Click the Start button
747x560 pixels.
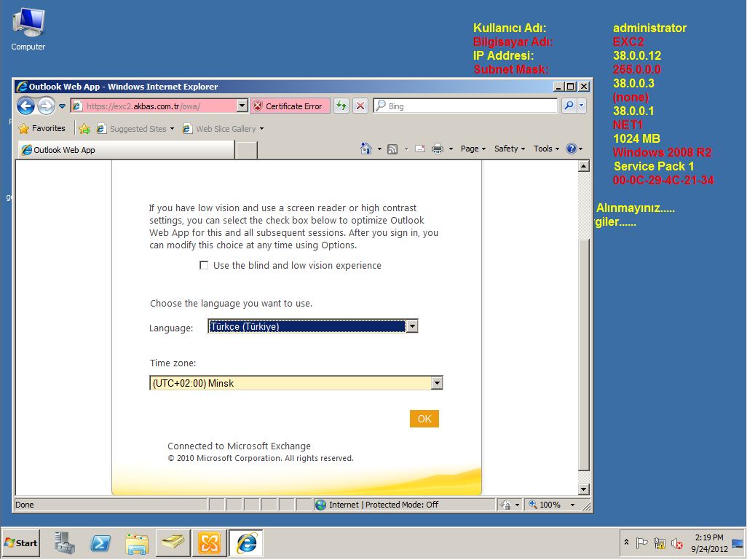20,543
